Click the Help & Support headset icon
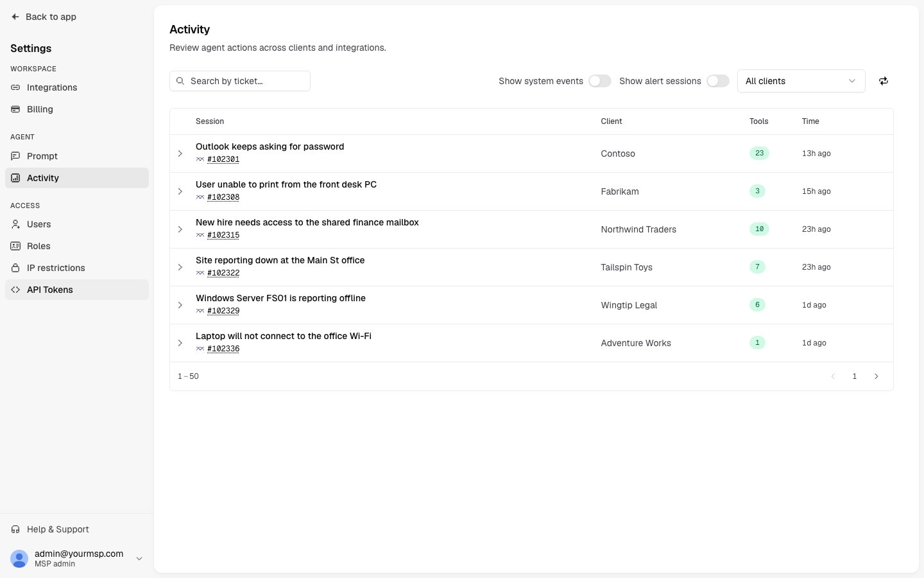This screenshot has width=924, height=578. [15, 529]
